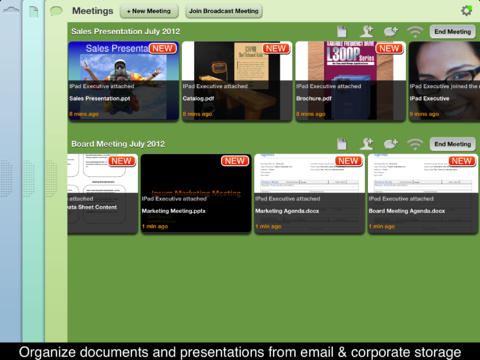480x360 pixels.
Task: Open the Marketing Agenda.docx card
Action: [x=309, y=194]
